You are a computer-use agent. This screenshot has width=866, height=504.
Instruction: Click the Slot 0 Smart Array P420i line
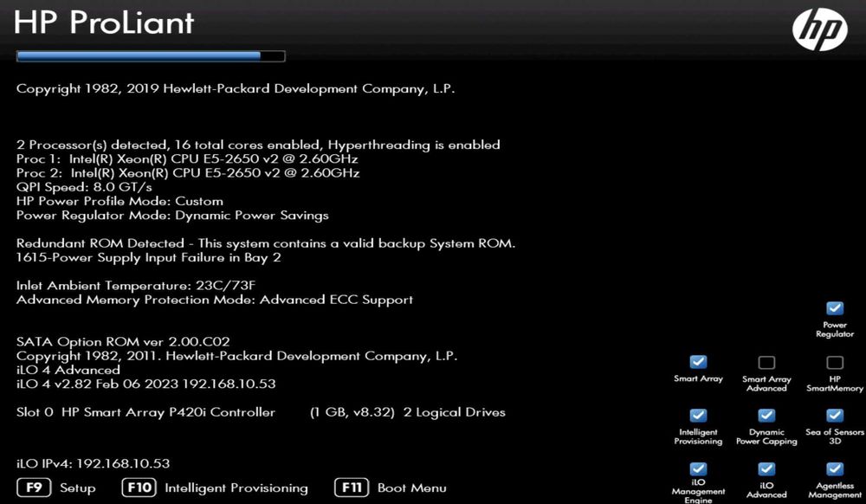pyautogui.click(x=261, y=412)
